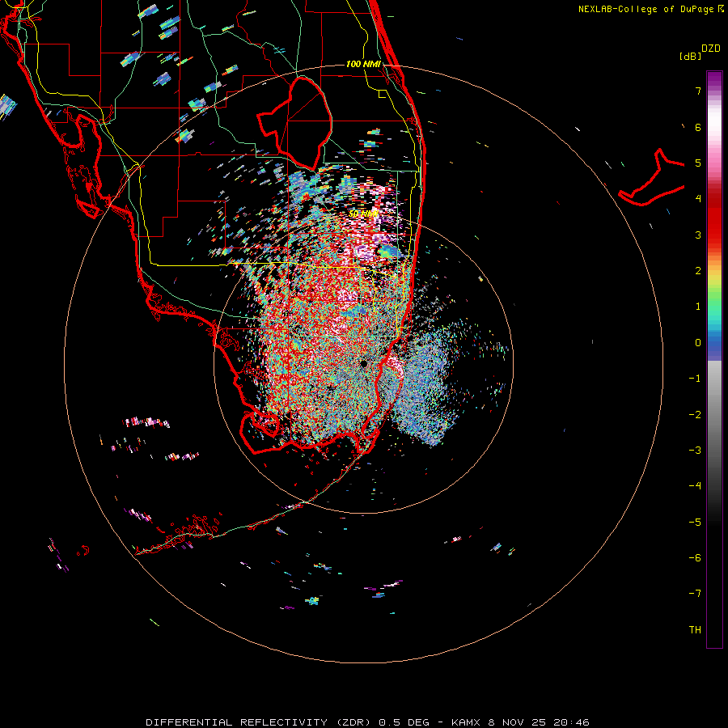The height and width of the screenshot is (728, 728).
Task: Click the -3 value on the colorbar scale
Action: point(695,451)
